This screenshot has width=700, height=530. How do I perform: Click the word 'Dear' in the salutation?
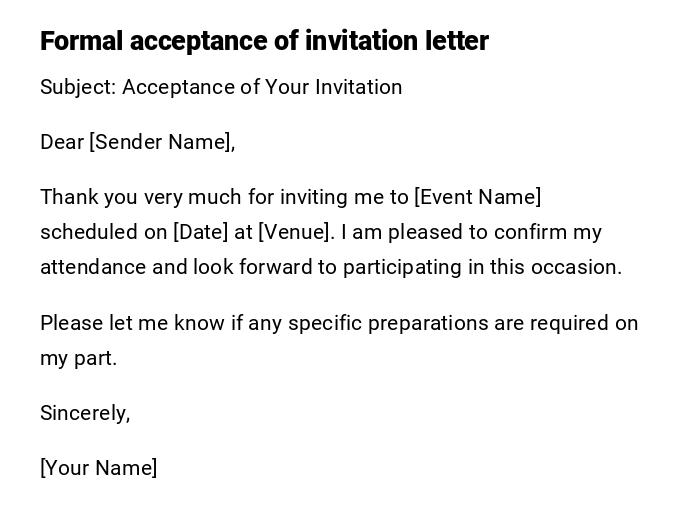[x=61, y=142]
